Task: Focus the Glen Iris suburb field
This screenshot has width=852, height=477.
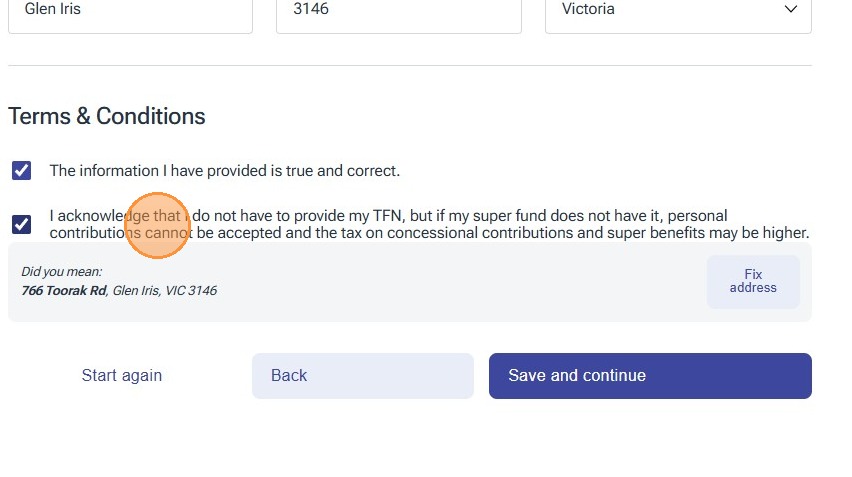Action: click(130, 12)
